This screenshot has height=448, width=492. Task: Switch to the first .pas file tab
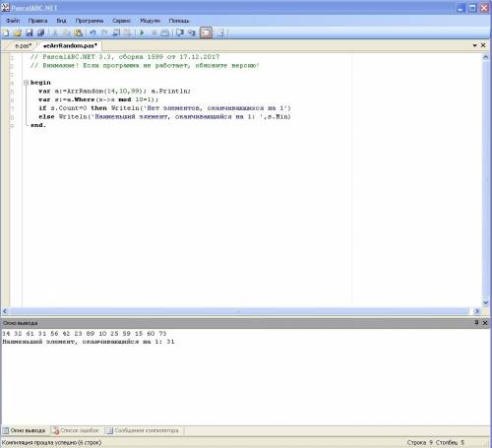[23, 46]
